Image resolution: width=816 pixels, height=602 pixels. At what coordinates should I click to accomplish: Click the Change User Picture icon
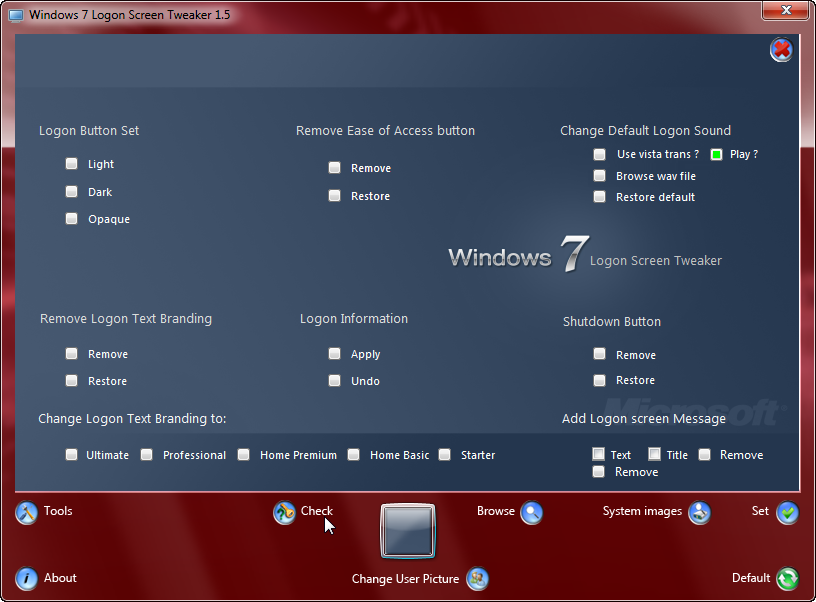(x=477, y=579)
